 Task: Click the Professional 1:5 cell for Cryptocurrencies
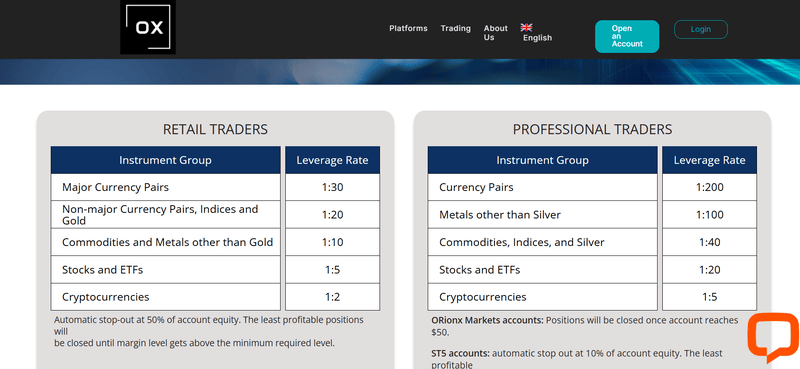pos(709,297)
